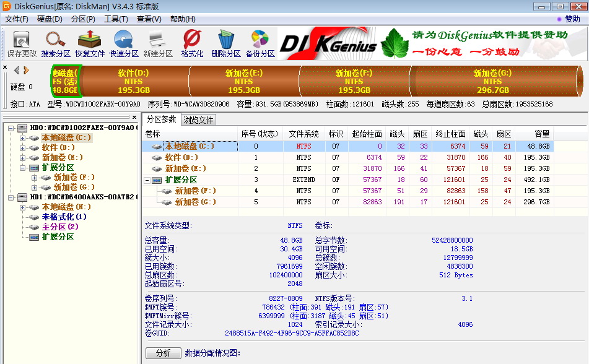Click the 分析 analyze button
Image resolution: width=589 pixels, height=364 pixels.
(x=164, y=353)
